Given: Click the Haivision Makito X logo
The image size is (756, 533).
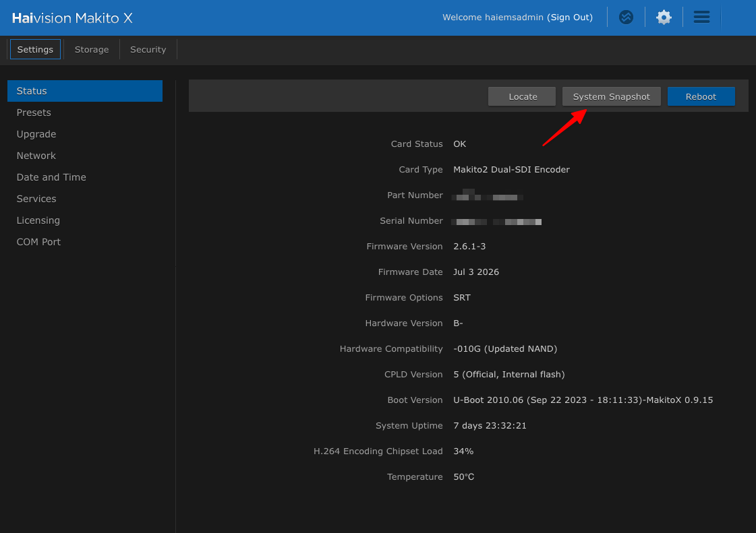Looking at the screenshot, I should click(x=72, y=18).
